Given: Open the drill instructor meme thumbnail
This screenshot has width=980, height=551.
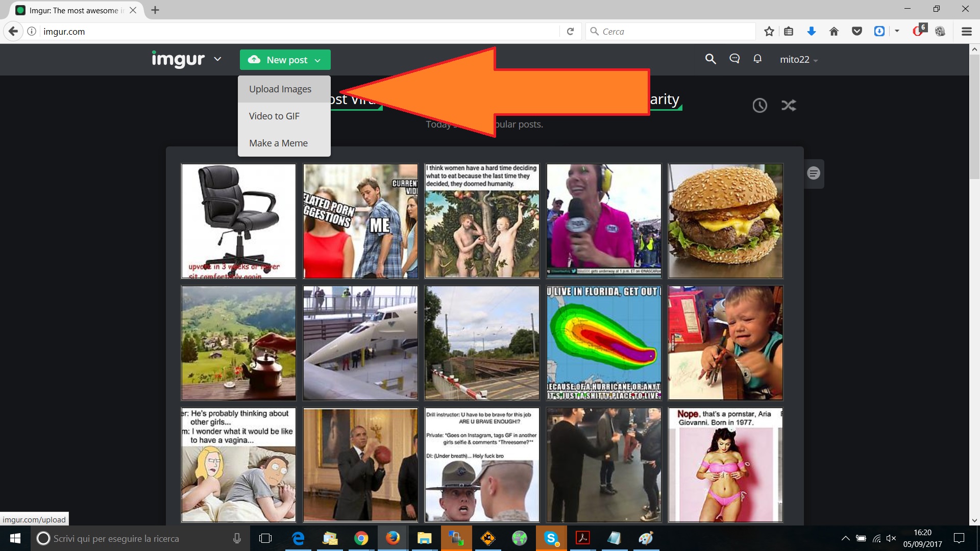Looking at the screenshot, I should tap(482, 465).
